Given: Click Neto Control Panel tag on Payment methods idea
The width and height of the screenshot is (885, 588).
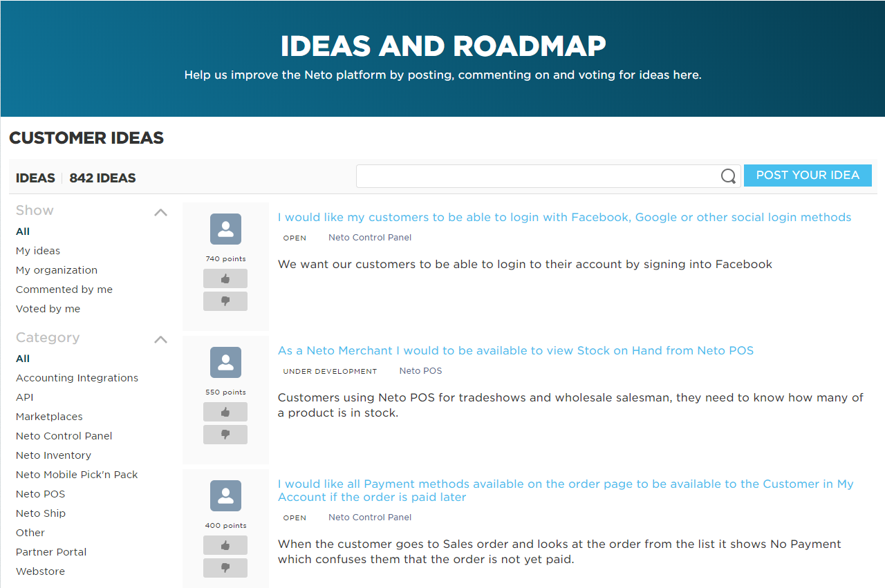Looking at the screenshot, I should [x=370, y=518].
